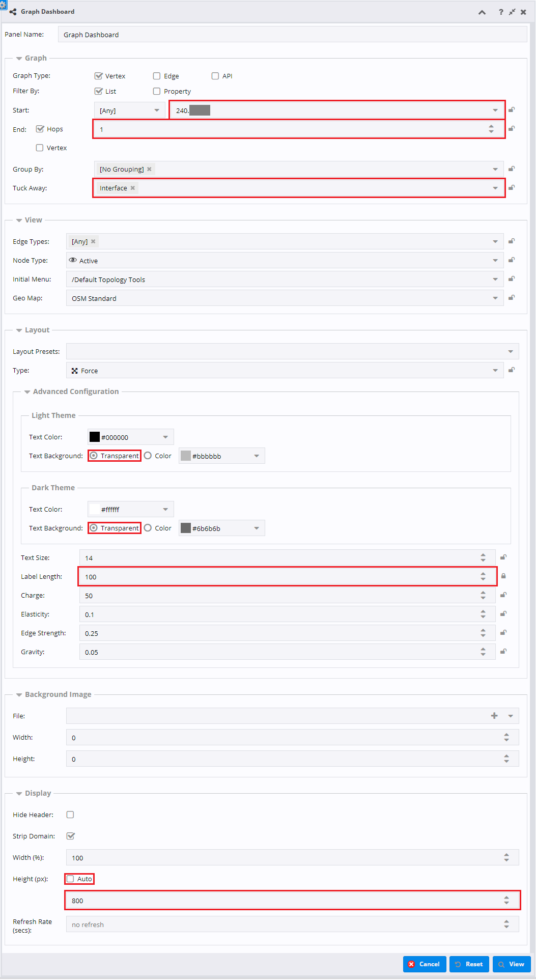Click the shrink panel arrows icon

tap(512, 12)
